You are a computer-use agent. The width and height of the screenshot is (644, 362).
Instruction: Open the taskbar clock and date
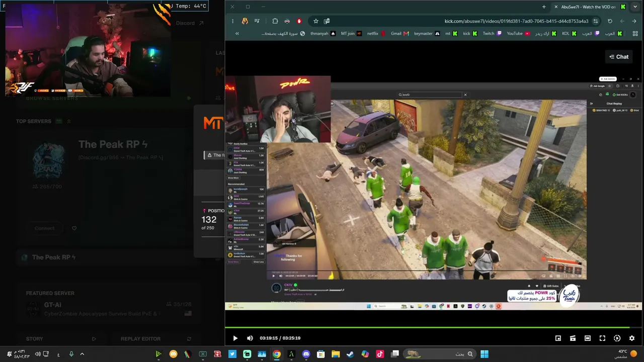(22, 354)
